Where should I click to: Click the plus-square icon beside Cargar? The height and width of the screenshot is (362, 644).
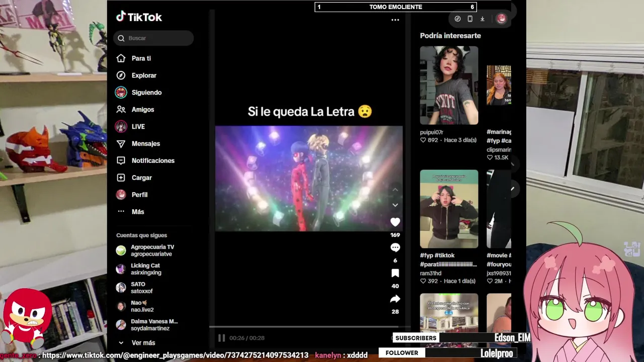(121, 178)
